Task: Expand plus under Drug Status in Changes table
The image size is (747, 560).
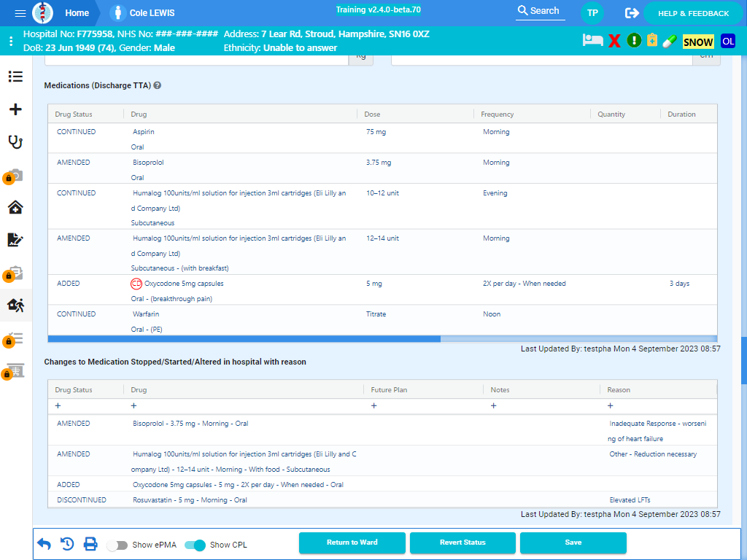Action: (58, 405)
